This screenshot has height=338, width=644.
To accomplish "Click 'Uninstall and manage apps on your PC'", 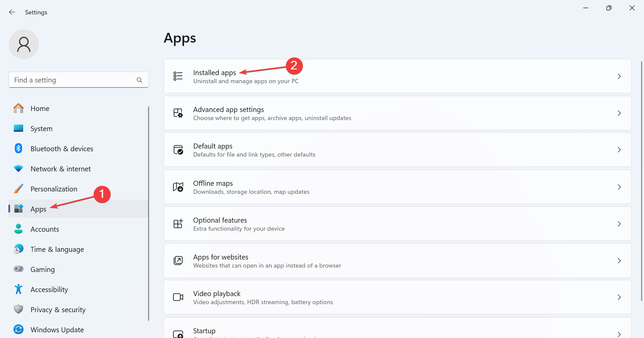I will pos(246,81).
